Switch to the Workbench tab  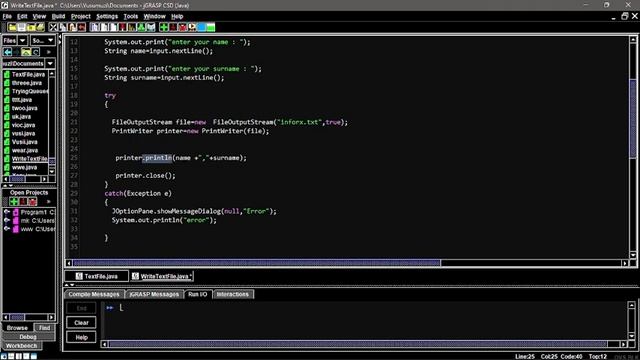point(21,346)
